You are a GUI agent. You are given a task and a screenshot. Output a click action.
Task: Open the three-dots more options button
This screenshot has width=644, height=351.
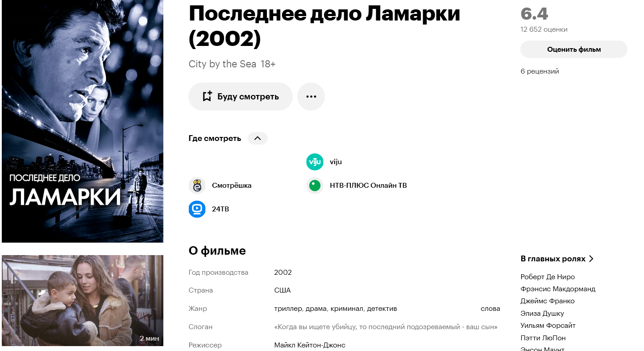point(311,96)
